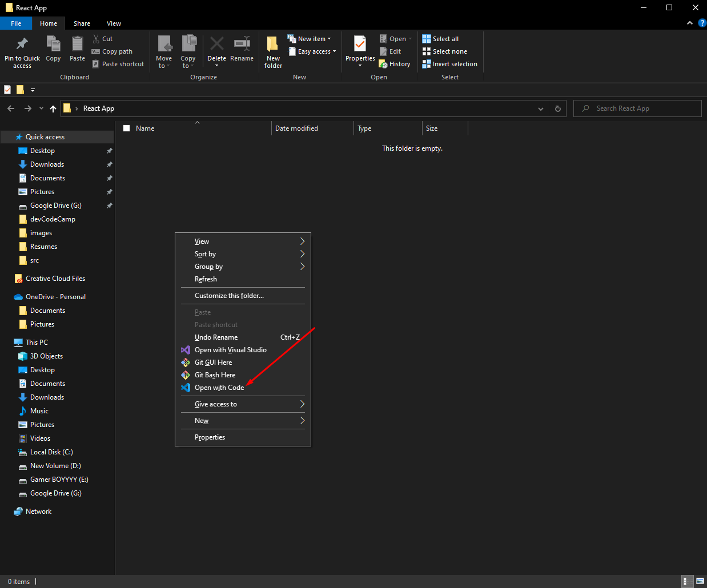The image size is (707, 588).
Task: Click the Refresh icon in address bar
Action: 557,108
